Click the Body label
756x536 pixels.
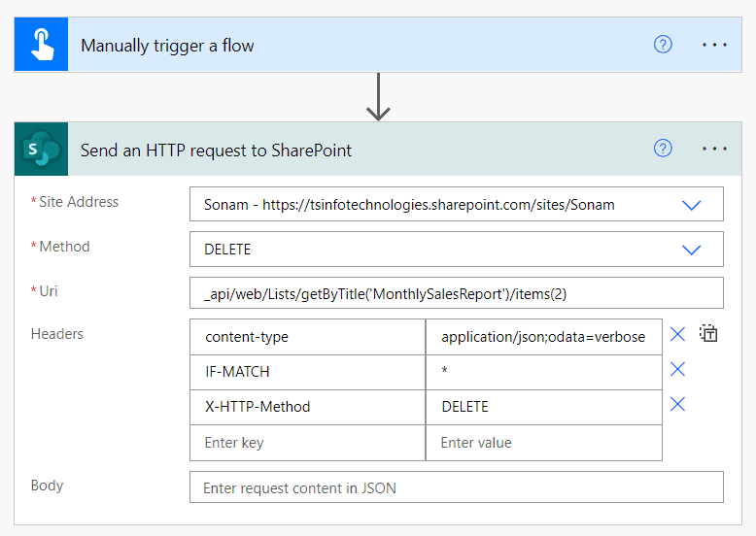[x=47, y=486]
